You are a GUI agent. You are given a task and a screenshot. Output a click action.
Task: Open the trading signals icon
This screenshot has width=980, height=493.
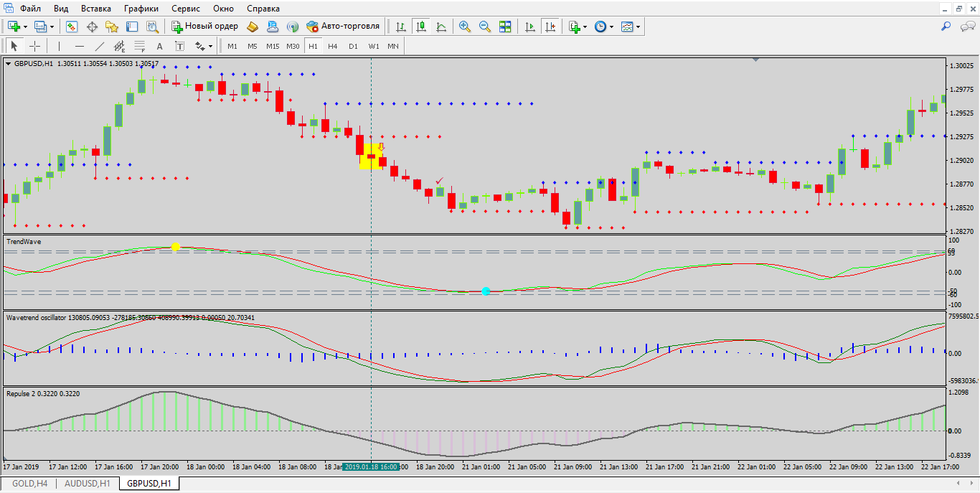click(x=292, y=27)
